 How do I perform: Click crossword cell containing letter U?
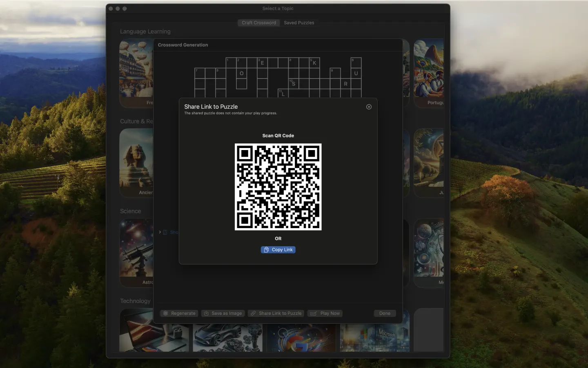click(x=356, y=73)
